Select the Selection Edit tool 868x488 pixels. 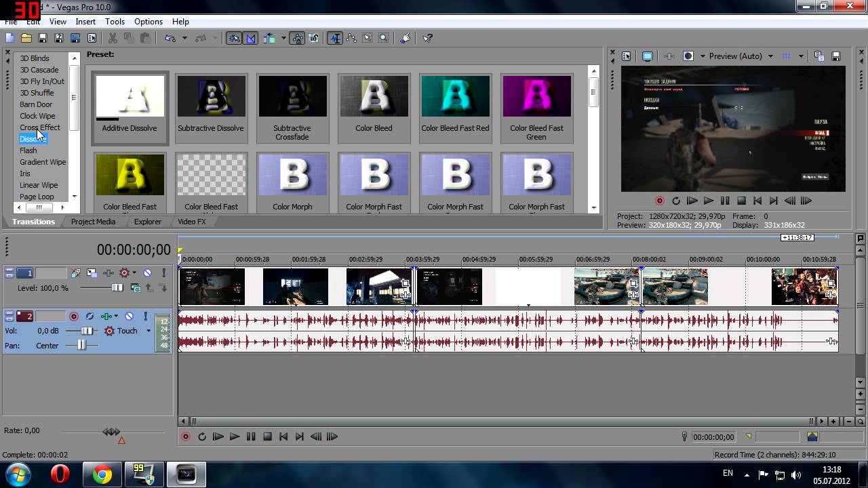click(x=368, y=39)
